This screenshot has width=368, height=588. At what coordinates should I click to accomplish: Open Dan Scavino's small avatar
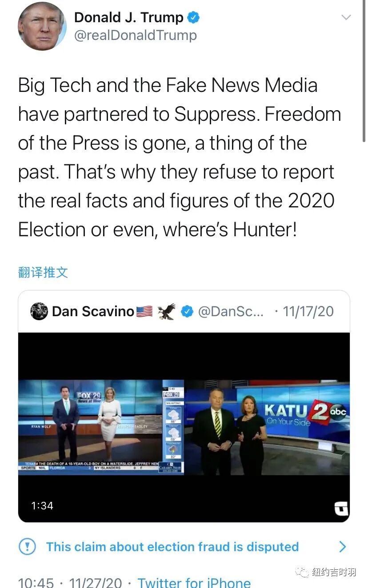point(39,311)
